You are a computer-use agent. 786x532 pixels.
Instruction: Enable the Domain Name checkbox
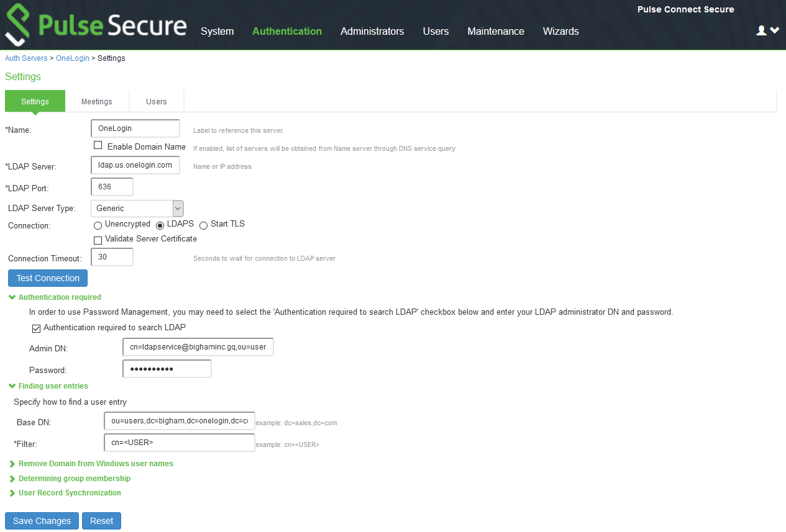click(x=98, y=145)
